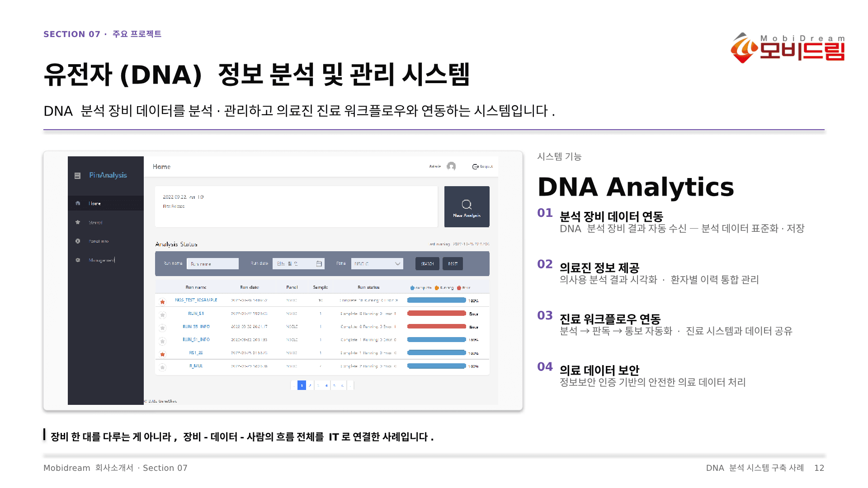Go to pagination page 2

pyautogui.click(x=310, y=385)
